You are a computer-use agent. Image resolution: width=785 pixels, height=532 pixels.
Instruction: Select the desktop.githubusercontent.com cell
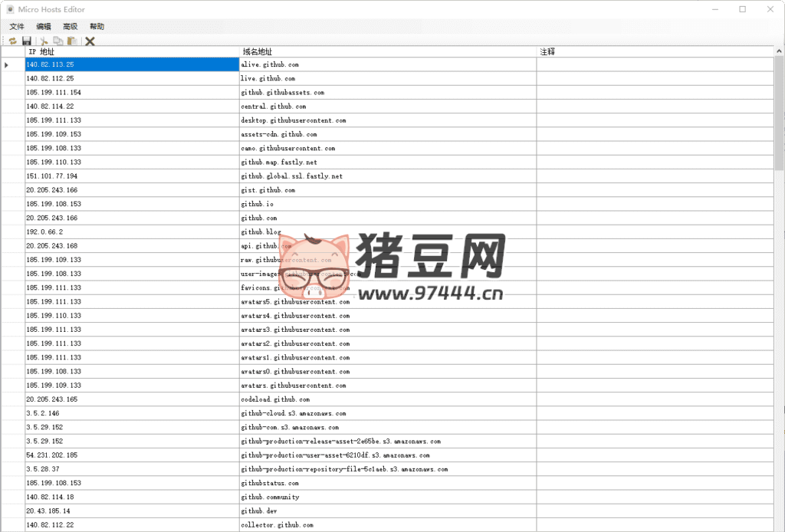(x=387, y=120)
